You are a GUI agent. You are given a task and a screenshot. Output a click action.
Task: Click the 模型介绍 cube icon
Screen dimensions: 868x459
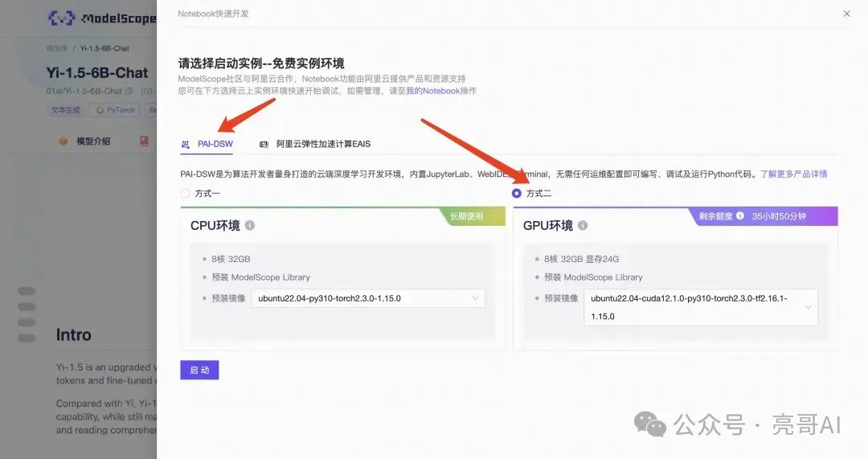[x=63, y=141]
